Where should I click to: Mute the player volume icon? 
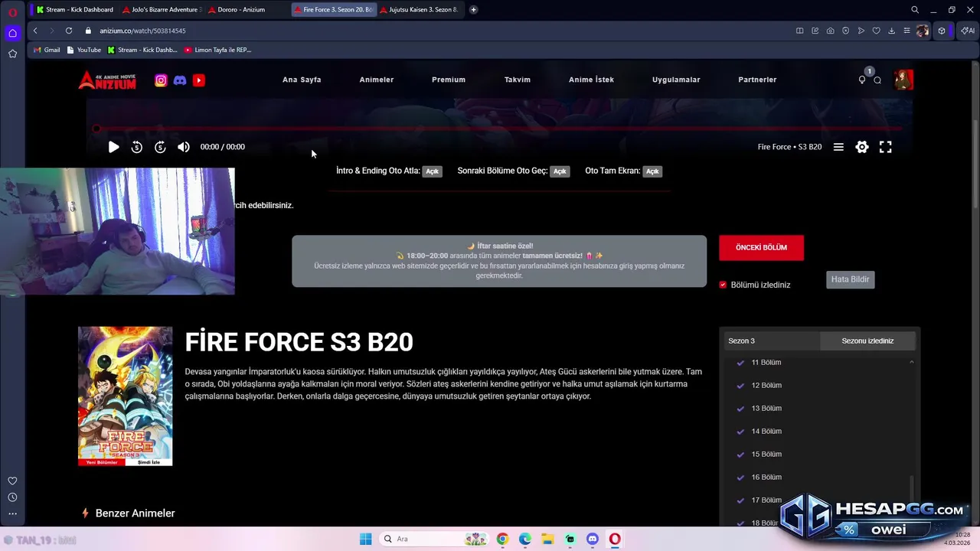pos(184,147)
